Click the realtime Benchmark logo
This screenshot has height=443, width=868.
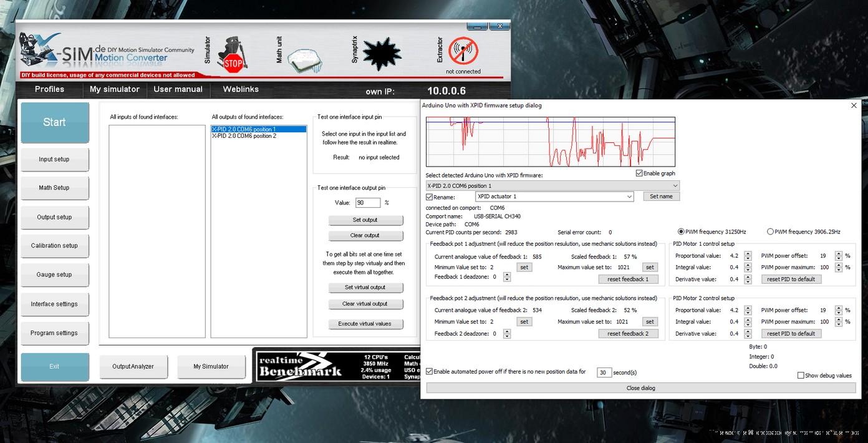coord(301,366)
